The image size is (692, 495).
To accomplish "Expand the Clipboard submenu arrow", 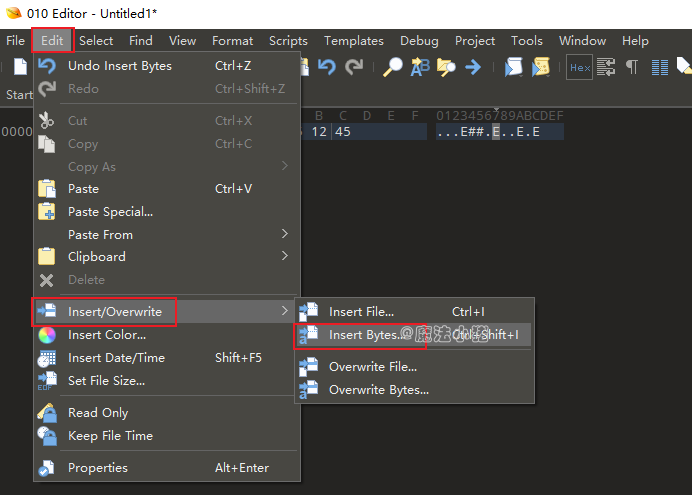I will coord(285,256).
